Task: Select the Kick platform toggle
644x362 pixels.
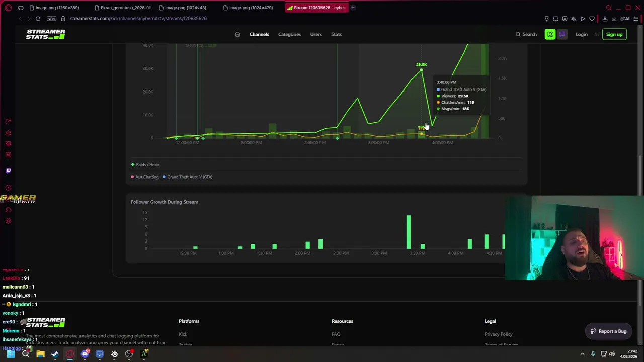Action: pos(550,34)
